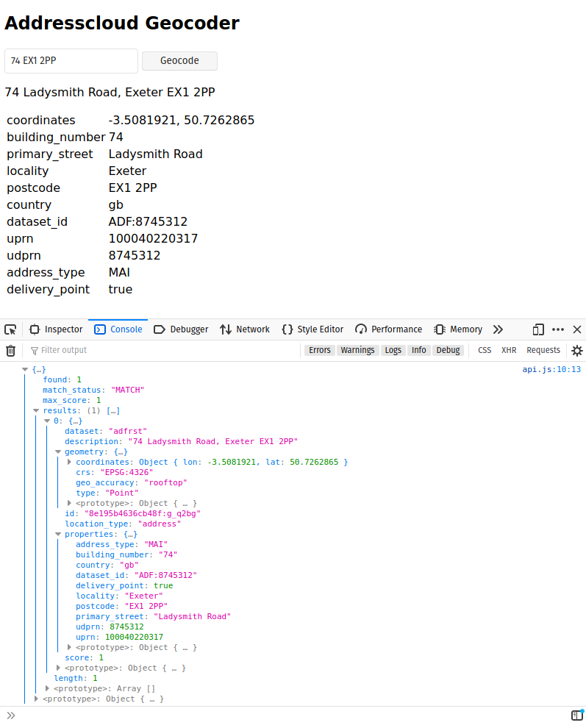
Task: Collapse the properties object
Action: click(x=58, y=535)
